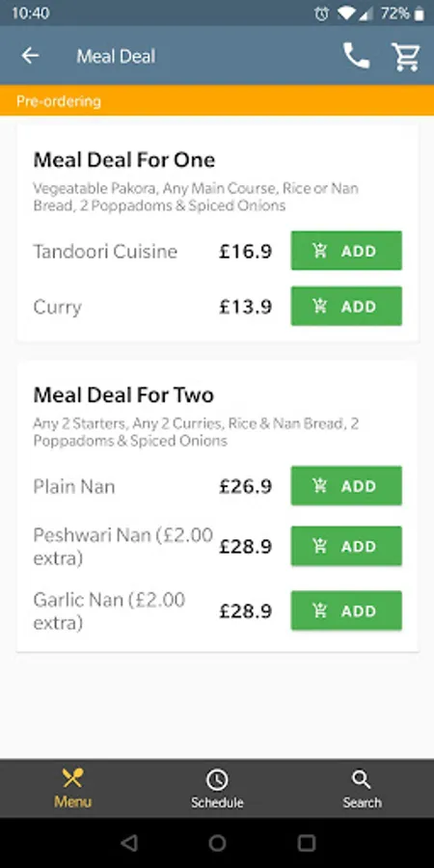Open the shopping cart icon
This screenshot has height=868, width=434.
pos(406,57)
